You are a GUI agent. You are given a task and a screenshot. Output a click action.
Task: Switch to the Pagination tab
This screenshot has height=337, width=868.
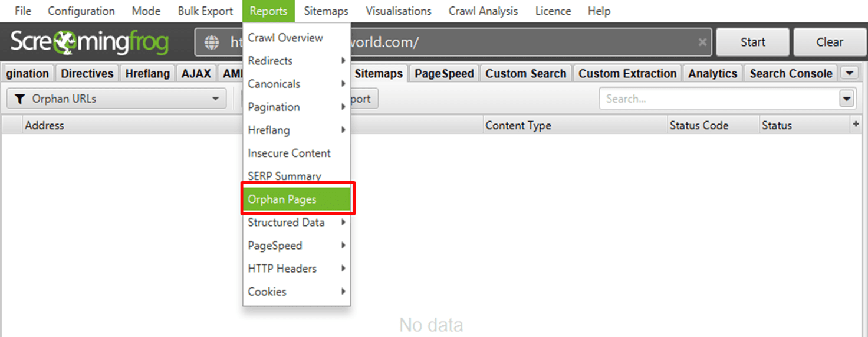pos(28,74)
